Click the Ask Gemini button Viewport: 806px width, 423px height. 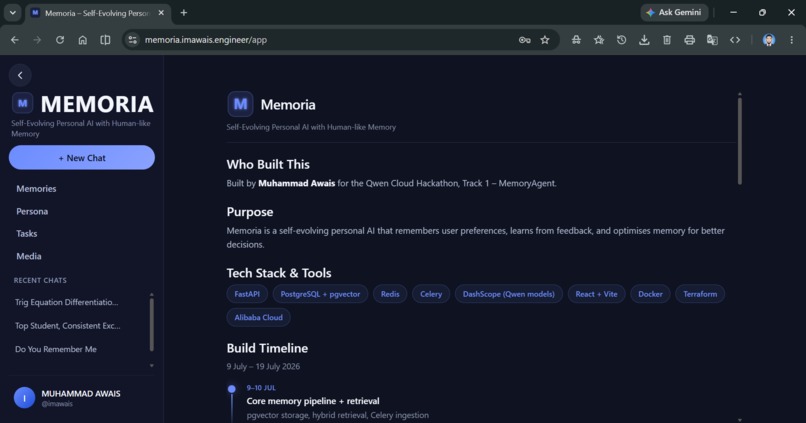[674, 12]
